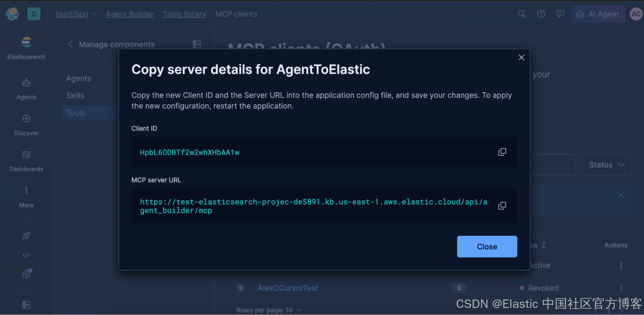Open actions menu for AlexCCursorTest row
The width and height of the screenshot is (644, 315).
coord(621,288)
